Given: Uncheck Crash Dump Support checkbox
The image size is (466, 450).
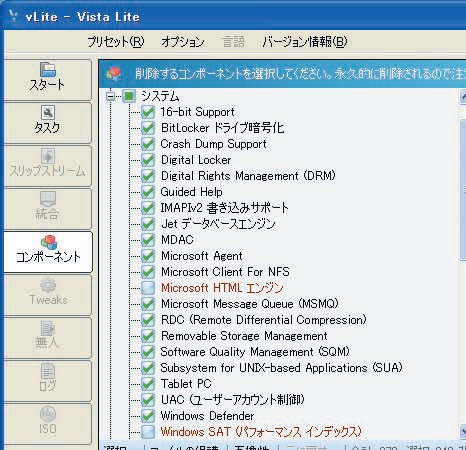Looking at the screenshot, I should point(148,144).
